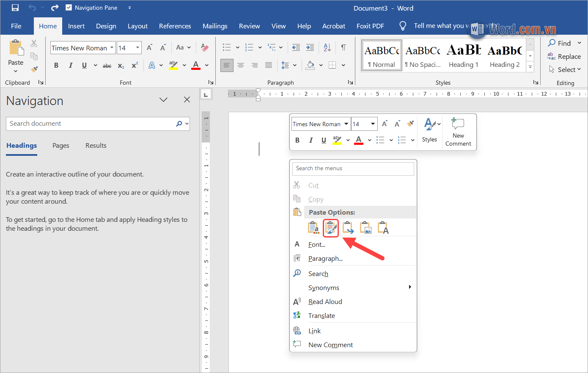Increase font size in the ribbon
The image size is (588, 373).
tap(149, 47)
